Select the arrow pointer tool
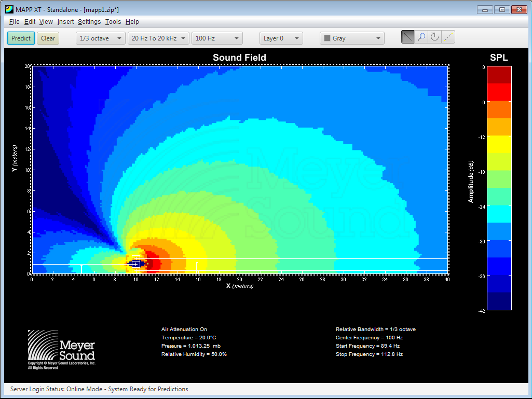Viewport: 532px width, 399px height. 408,37
